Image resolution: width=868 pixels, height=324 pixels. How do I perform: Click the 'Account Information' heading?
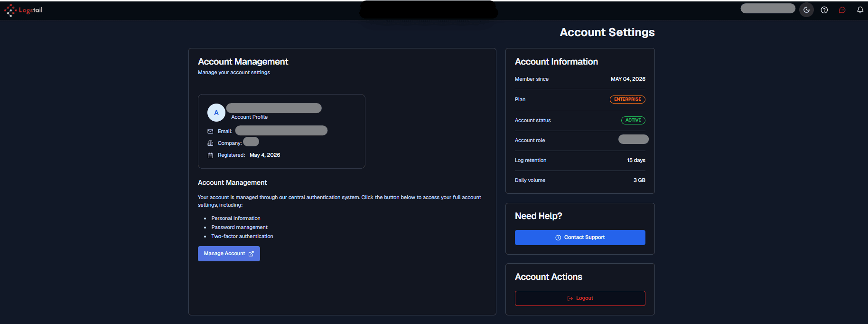tap(556, 62)
